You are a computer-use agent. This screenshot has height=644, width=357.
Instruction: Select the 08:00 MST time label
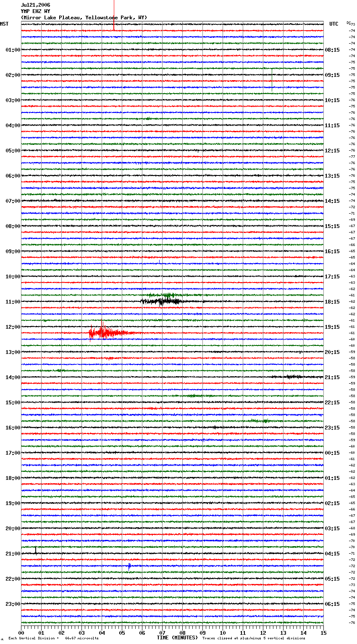[13, 226]
